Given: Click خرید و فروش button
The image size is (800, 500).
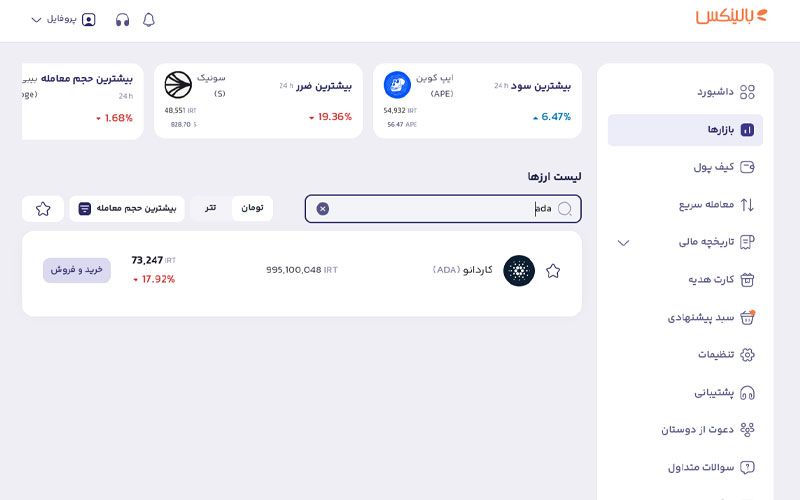Looking at the screenshot, I should coord(77,270).
